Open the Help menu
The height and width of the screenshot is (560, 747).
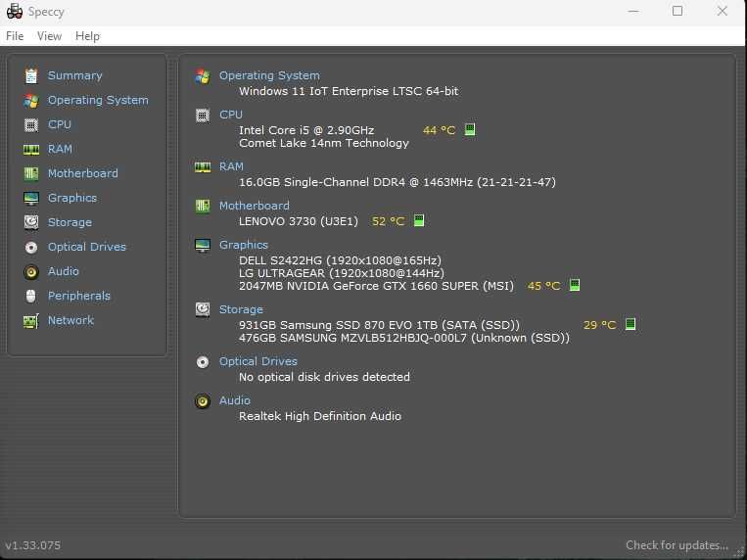click(x=87, y=36)
